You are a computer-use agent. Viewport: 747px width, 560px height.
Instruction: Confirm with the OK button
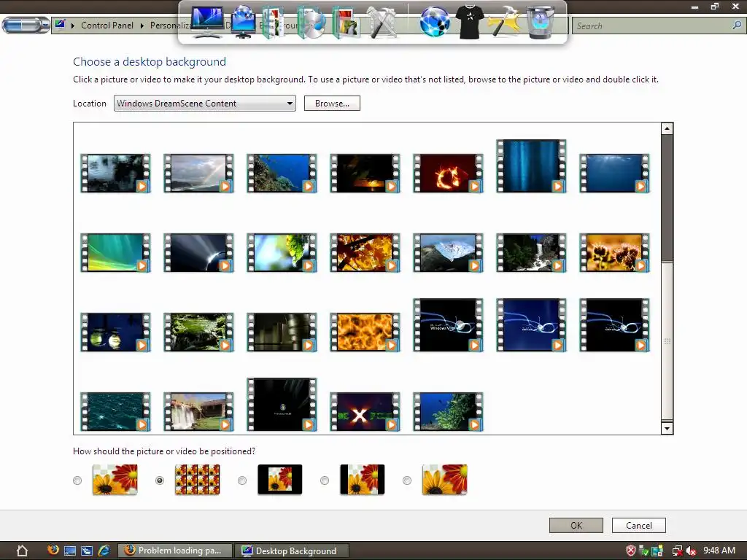pyautogui.click(x=576, y=525)
